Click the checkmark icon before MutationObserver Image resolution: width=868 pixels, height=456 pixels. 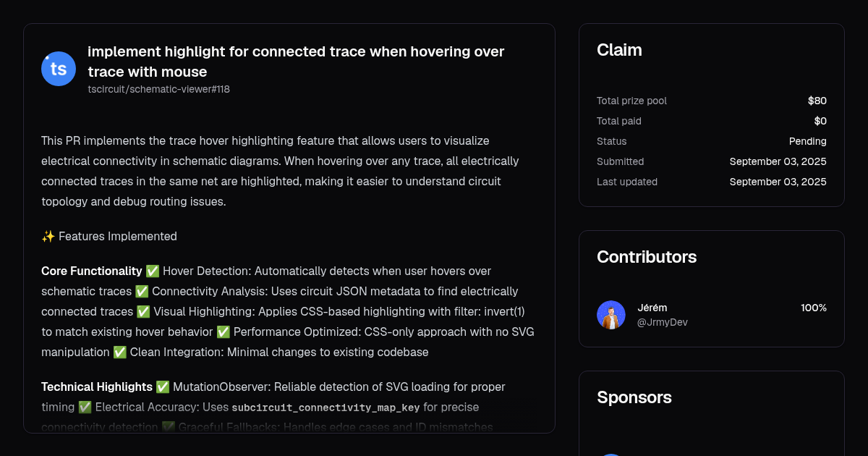[163, 387]
